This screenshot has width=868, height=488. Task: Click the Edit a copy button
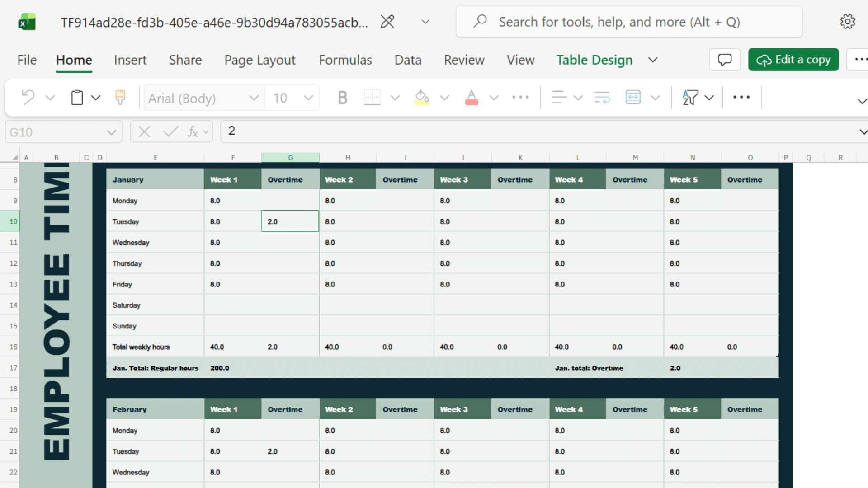pos(793,60)
